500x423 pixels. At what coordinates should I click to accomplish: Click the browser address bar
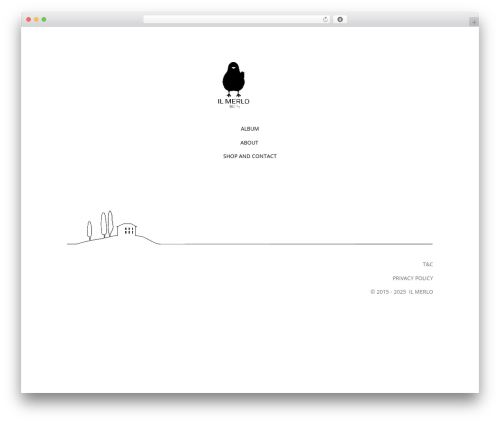[237, 19]
